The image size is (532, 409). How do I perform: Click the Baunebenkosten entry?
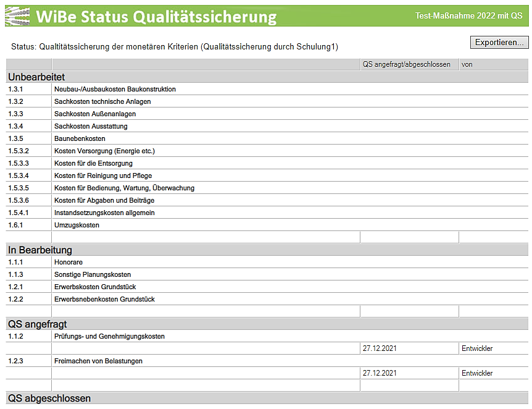(80, 138)
